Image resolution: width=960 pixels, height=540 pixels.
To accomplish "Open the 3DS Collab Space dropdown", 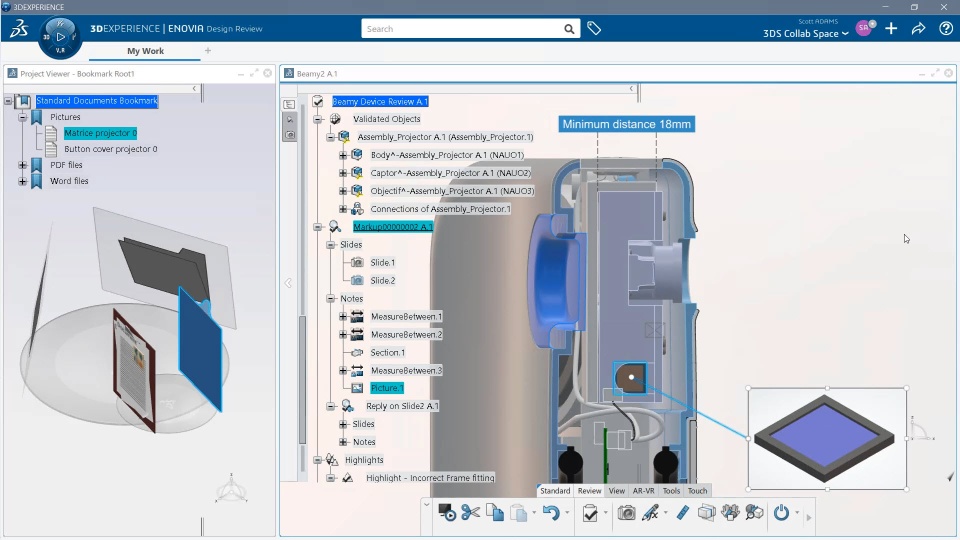I will point(806,34).
